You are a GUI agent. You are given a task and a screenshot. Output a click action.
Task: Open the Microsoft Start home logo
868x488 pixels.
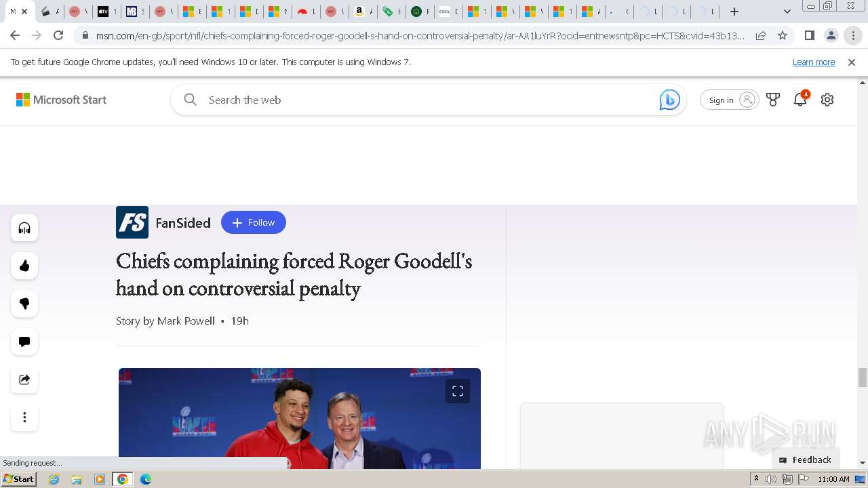[62, 100]
